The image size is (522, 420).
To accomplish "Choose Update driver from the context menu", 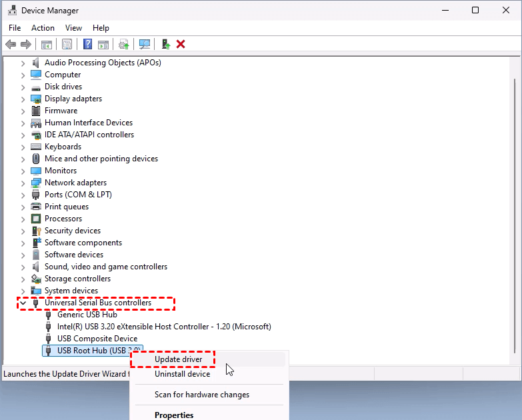I will pos(209,359).
